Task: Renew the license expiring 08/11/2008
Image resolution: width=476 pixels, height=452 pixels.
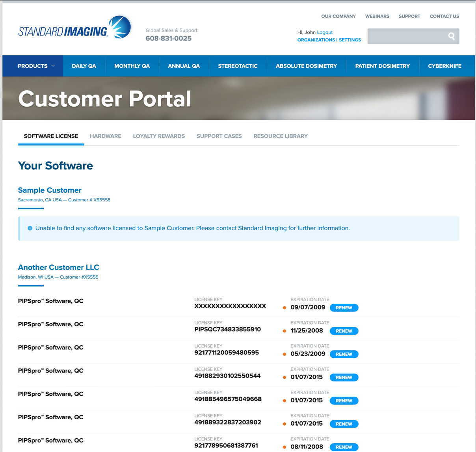Action: (x=344, y=447)
